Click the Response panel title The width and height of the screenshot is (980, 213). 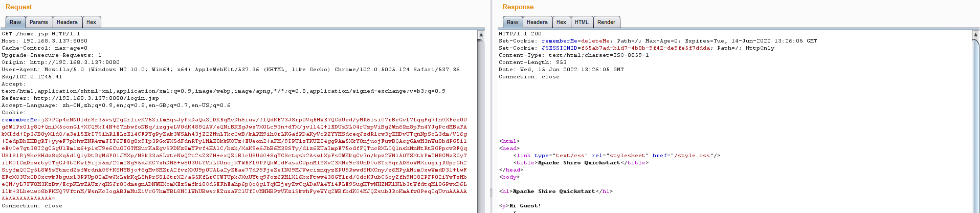coord(518,7)
